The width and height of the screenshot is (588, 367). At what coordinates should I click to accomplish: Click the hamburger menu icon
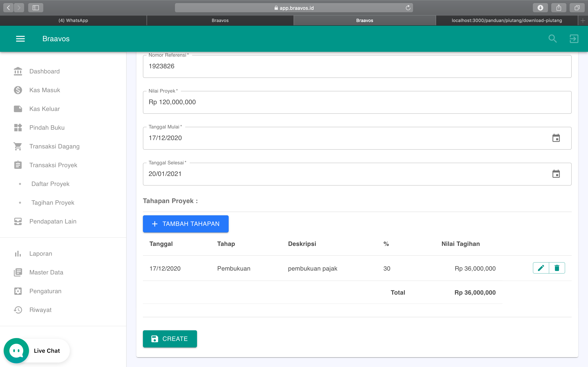20,39
